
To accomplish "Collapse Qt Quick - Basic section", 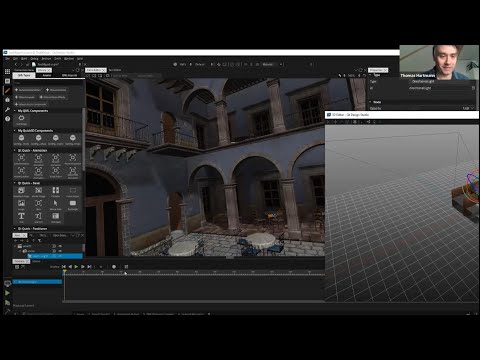I will click(15, 183).
